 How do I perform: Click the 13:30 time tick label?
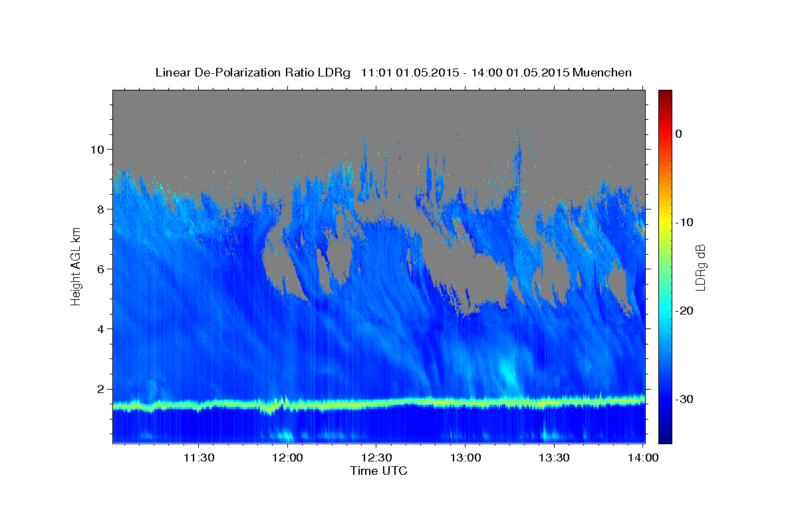(x=555, y=458)
